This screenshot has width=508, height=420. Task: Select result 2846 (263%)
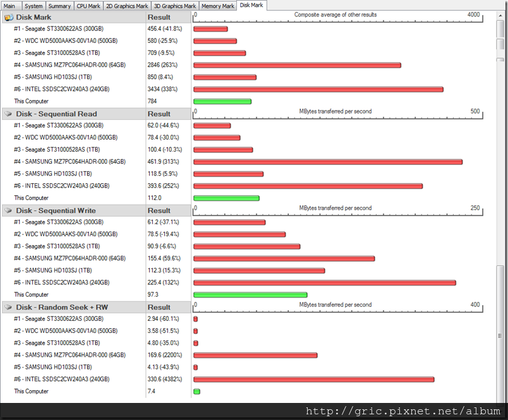tap(162, 65)
